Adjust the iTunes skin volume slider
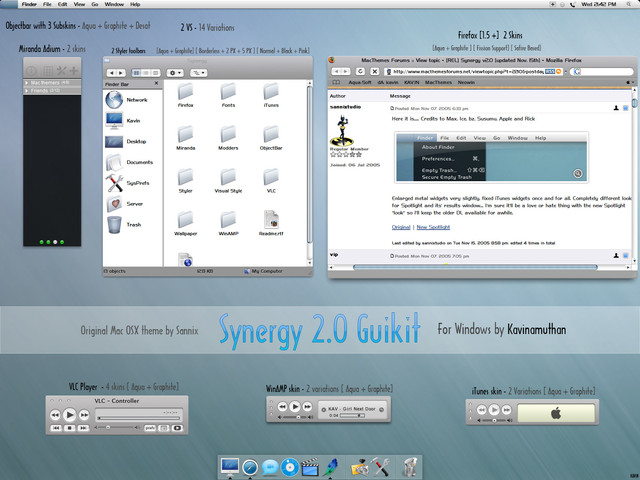This screenshot has width=640, height=480. [494, 420]
